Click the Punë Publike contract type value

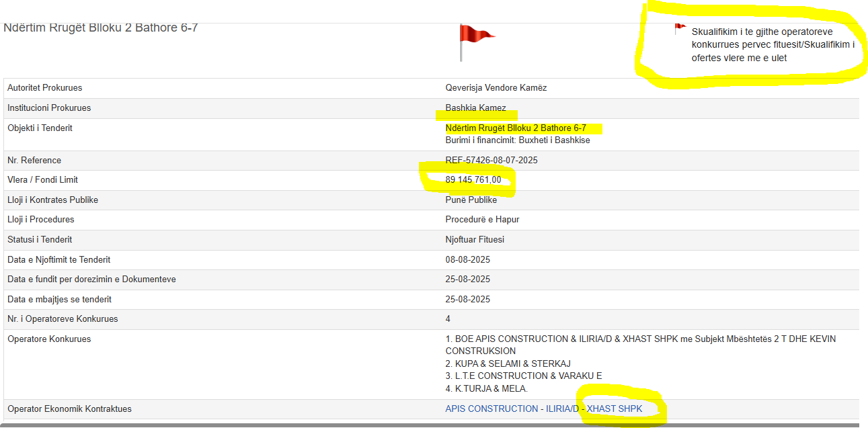(x=471, y=200)
